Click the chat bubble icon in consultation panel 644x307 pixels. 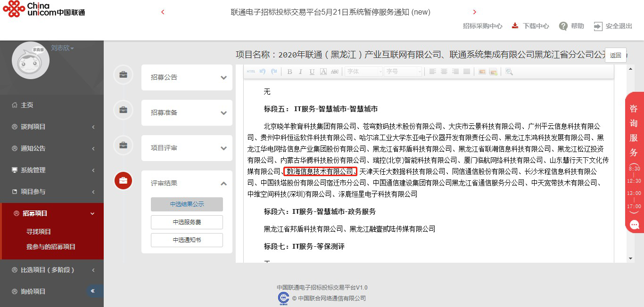[634, 225]
